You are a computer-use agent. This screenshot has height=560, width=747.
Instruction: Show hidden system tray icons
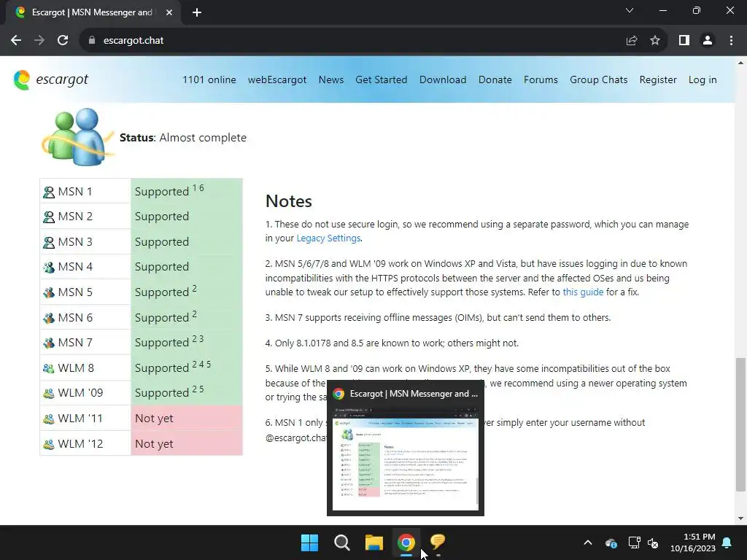click(588, 542)
